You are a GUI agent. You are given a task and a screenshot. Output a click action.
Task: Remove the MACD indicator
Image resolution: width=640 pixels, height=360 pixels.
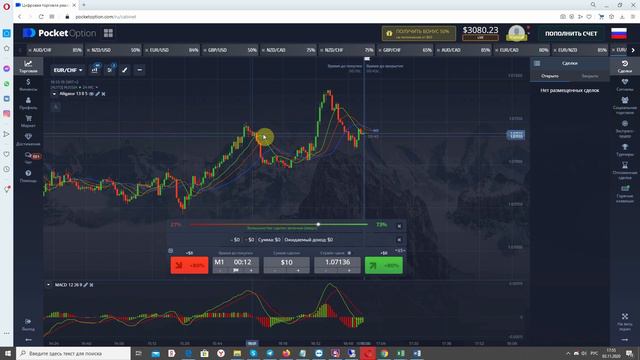tap(91, 284)
